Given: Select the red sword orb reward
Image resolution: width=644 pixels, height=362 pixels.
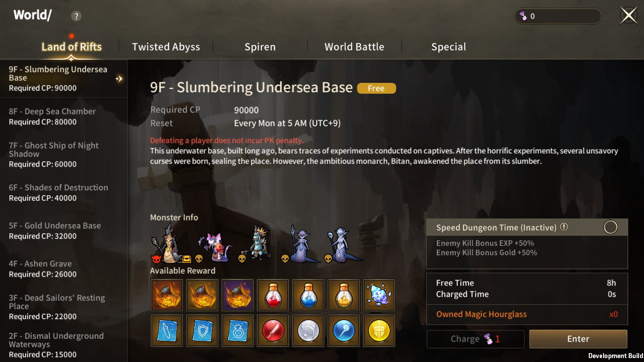Looking at the screenshot, I should tap(273, 331).
